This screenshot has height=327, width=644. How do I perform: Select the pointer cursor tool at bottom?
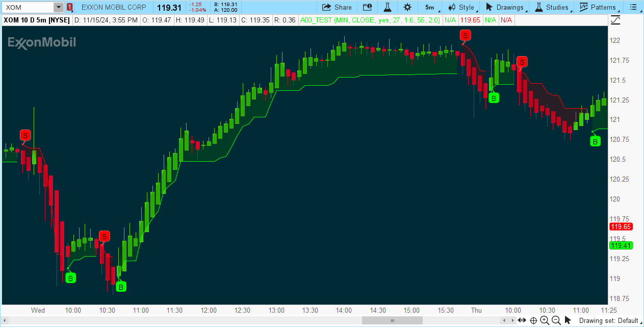tap(568, 320)
